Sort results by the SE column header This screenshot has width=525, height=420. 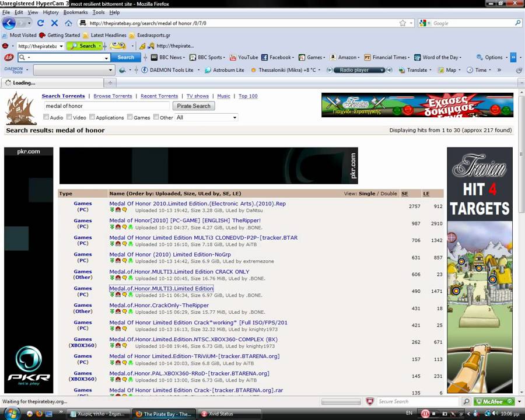405,194
